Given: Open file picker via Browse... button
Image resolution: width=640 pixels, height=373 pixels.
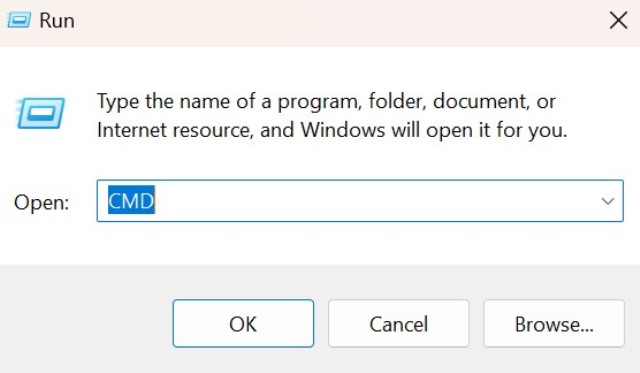Looking at the screenshot, I should pos(554,324).
